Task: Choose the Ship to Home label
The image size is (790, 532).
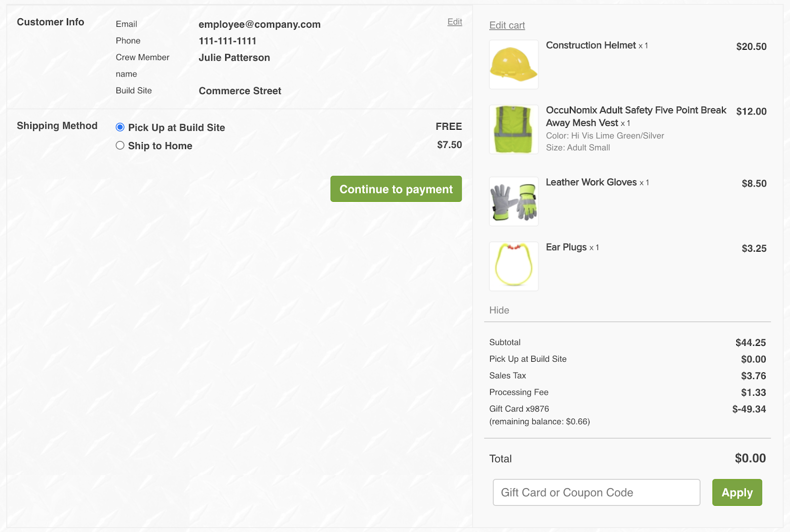Action: coord(160,146)
